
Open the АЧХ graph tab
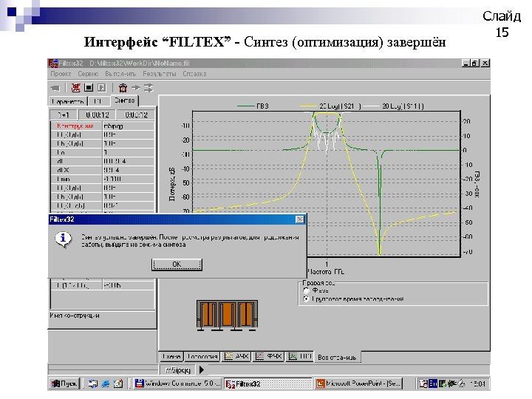(236, 357)
